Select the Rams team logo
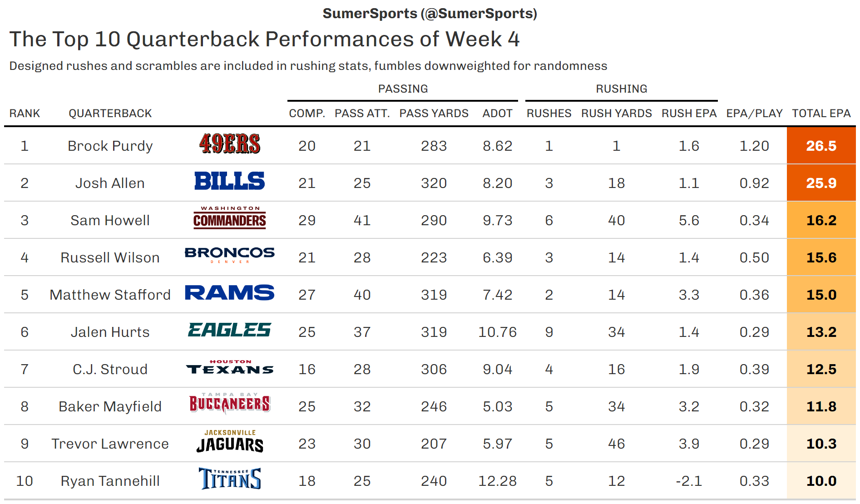Viewport: 860px width, 504px height. (x=230, y=293)
